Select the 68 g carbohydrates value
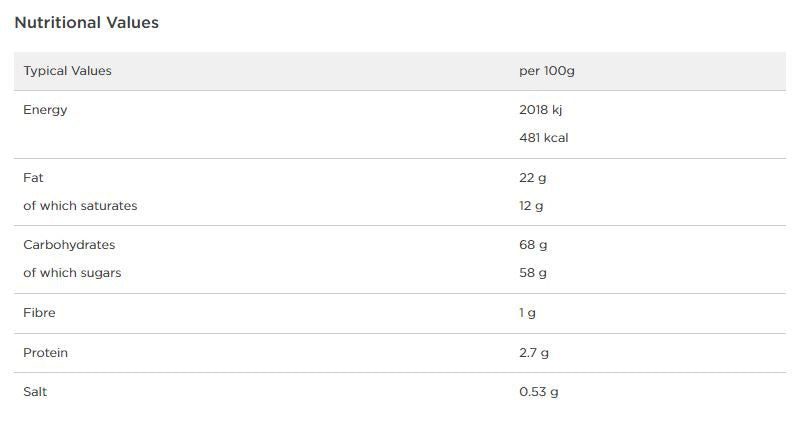Screen dimensions: 793x422 click(x=533, y=245)
